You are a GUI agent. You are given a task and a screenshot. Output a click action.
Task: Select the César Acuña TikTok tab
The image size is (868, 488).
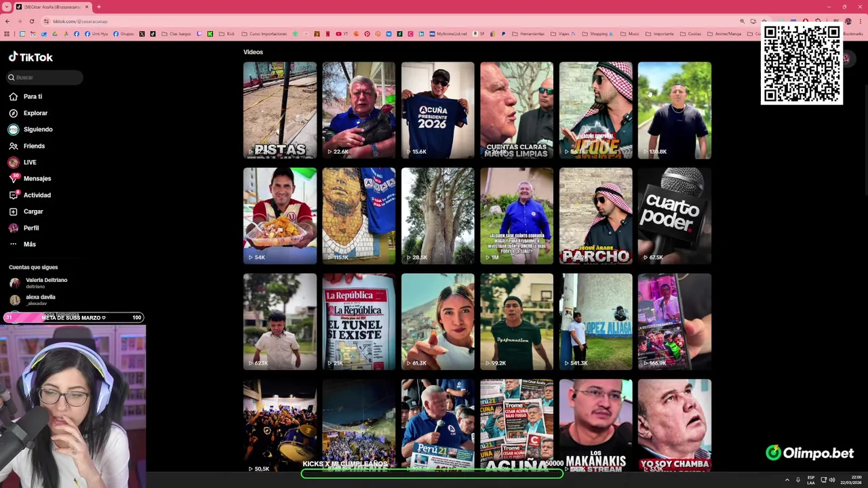[53, 7]
